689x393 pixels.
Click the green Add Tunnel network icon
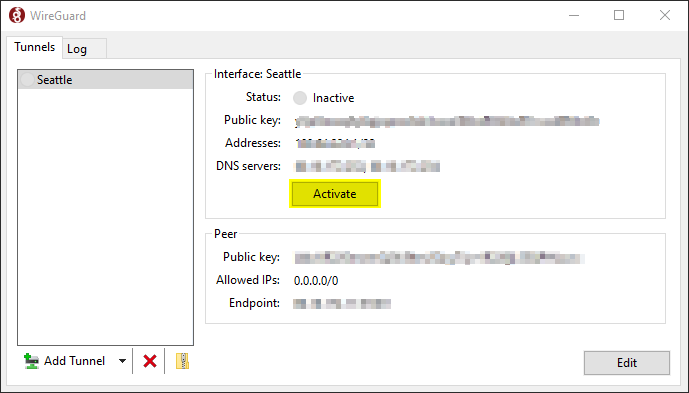click(x=31, y=361)
